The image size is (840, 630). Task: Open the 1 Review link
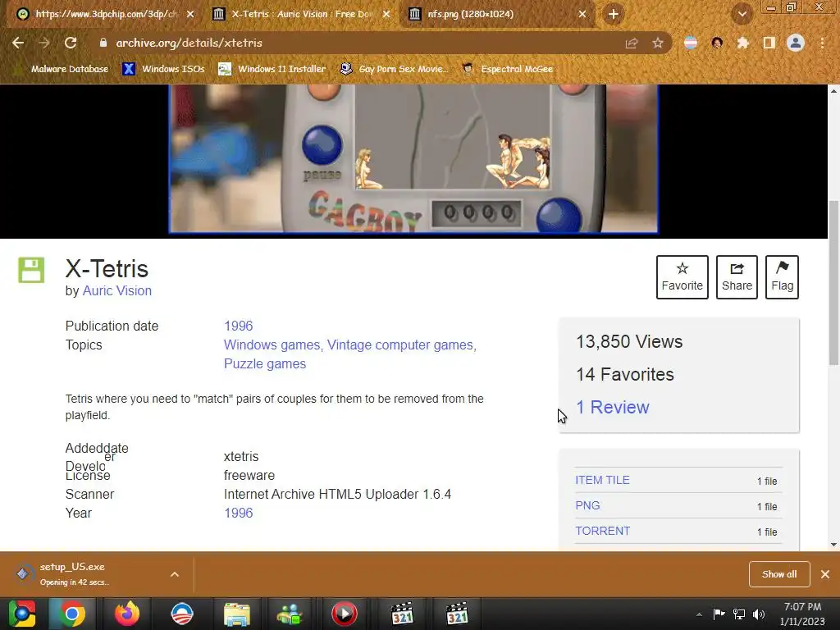[x=612, y=407]
